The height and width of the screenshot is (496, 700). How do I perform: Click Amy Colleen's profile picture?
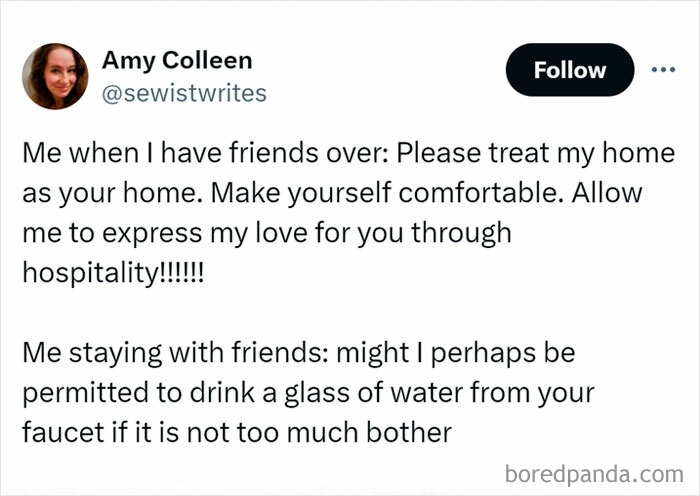coord(55,76)
